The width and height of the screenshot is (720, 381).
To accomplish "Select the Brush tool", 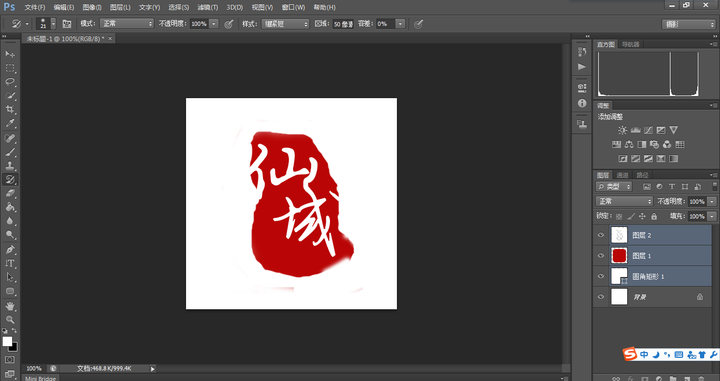I will tap(10, 151).
